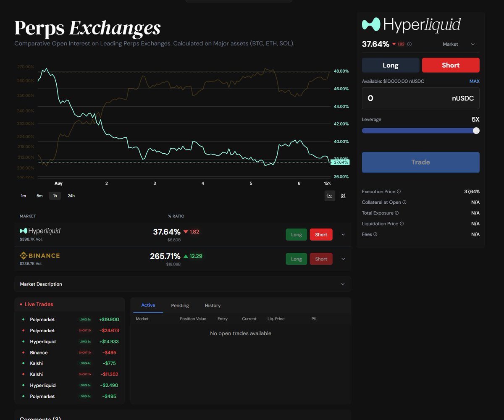504x420 pixels.
Task: Switch to the History trades tab
Action: point(213,305)
